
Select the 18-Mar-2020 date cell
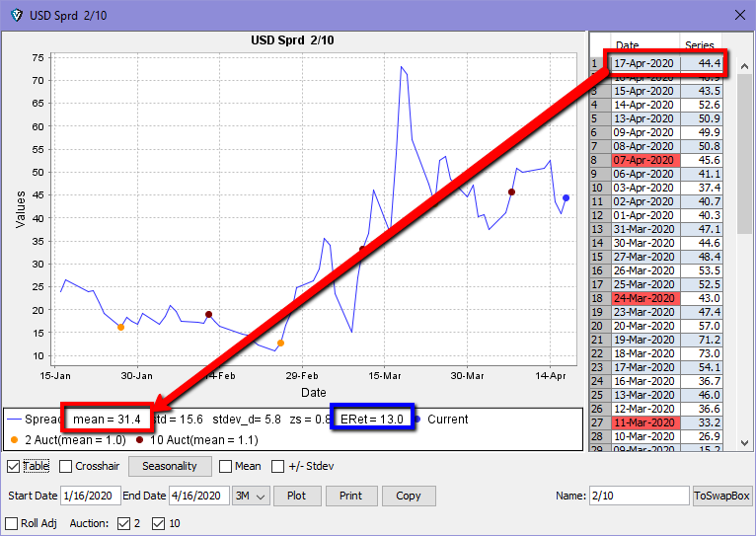click(645, 353)
